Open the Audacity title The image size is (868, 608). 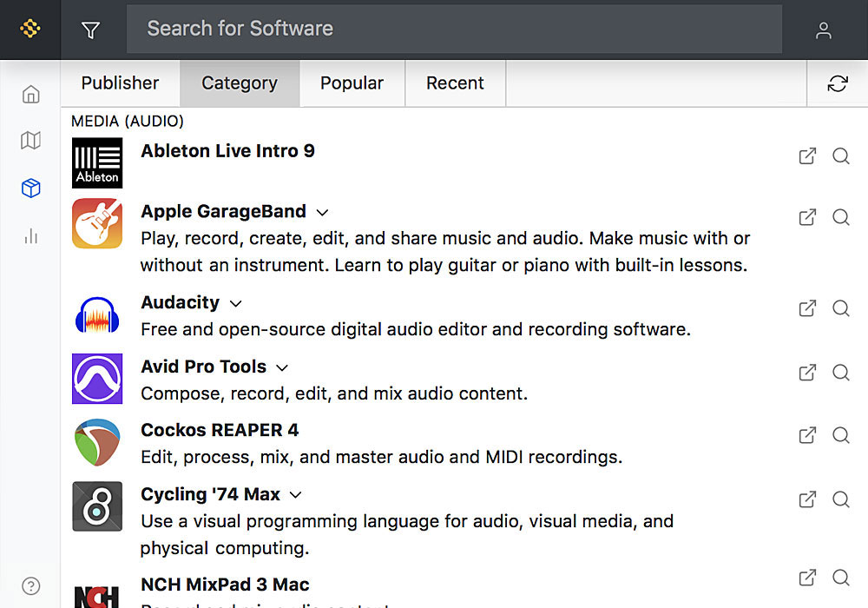[x=180, y=303]
